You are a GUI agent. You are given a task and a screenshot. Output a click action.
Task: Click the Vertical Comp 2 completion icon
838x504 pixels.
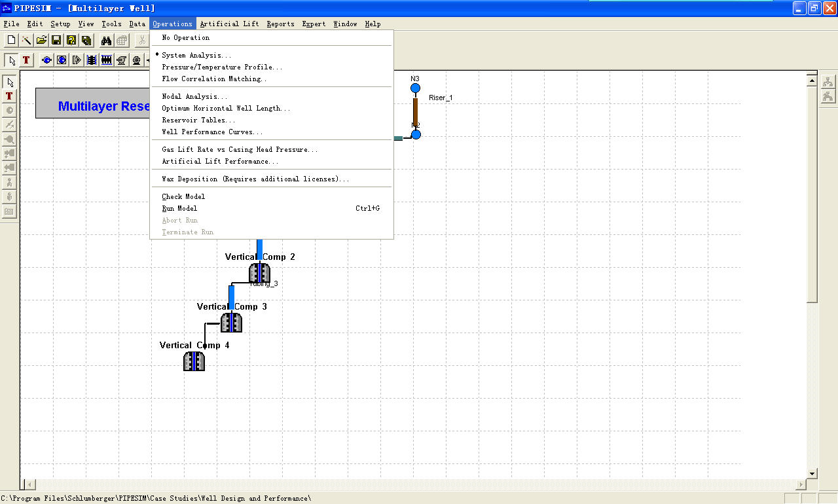260,274
